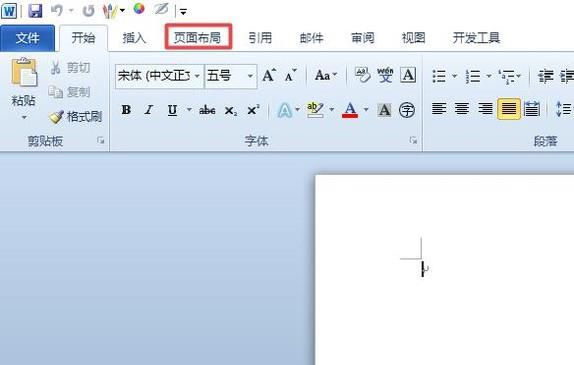Toggle underline formatting
Image resolution: width=574 pixels, height=365 pixels.
(172, 110)
